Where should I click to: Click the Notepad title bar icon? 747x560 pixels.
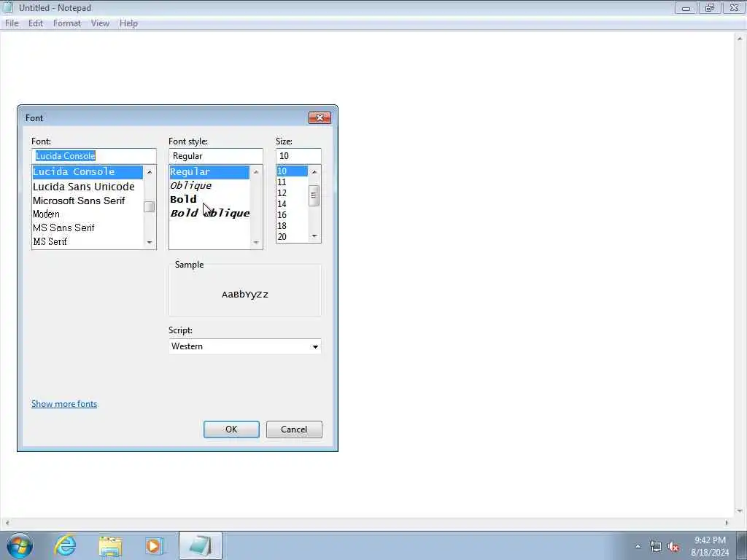pos(7,7)
